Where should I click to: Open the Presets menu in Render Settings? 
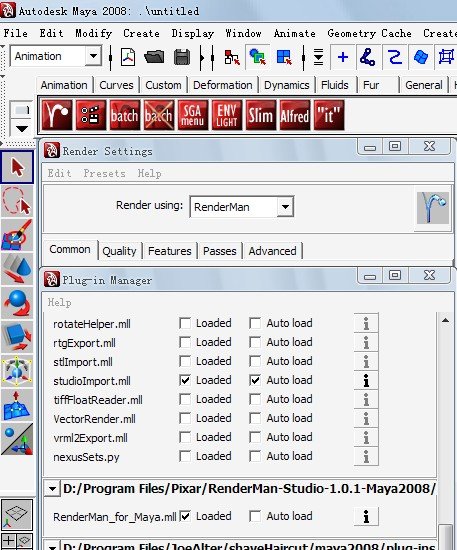point(104,173)
